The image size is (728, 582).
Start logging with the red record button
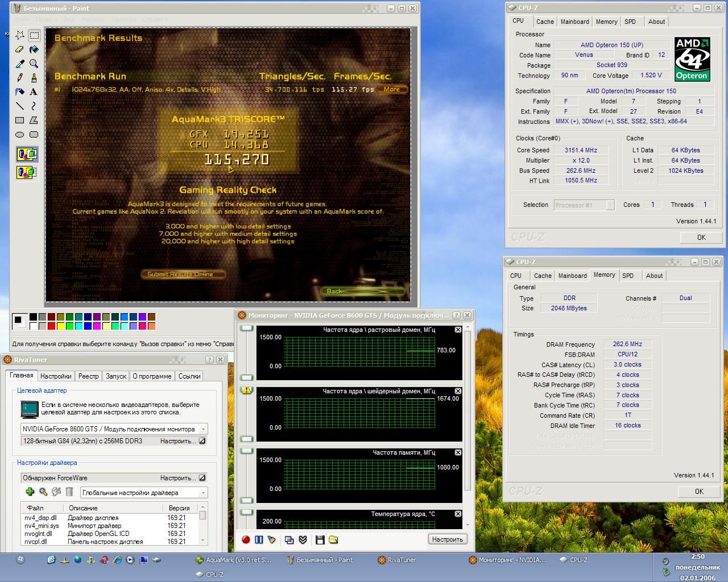pyautogui.click(x=246, y=539)
